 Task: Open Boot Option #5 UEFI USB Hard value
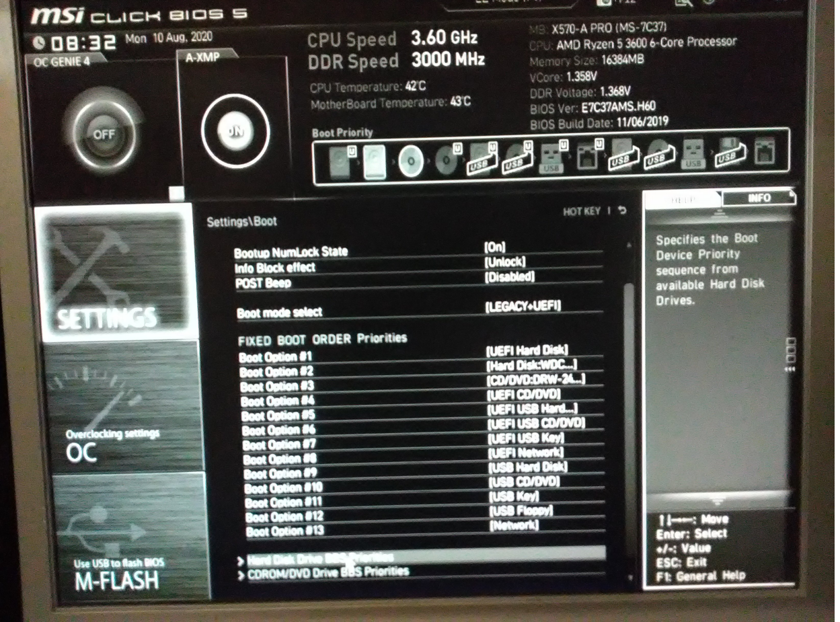[532, 409]
